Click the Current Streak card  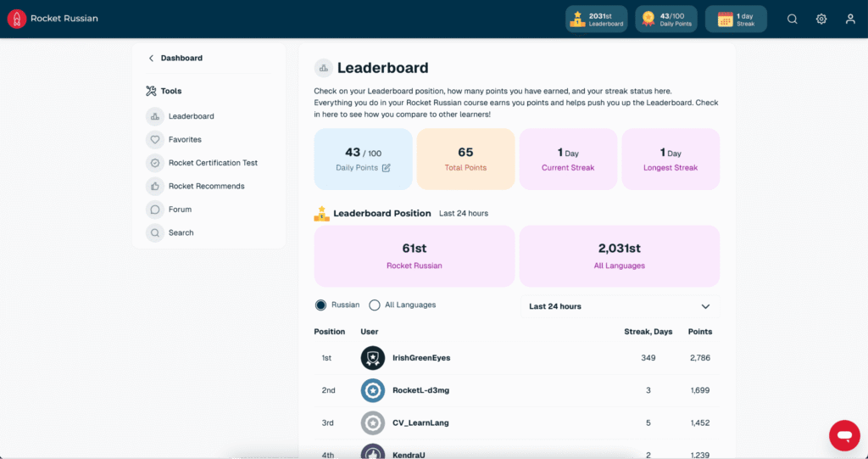pos(568,160)
